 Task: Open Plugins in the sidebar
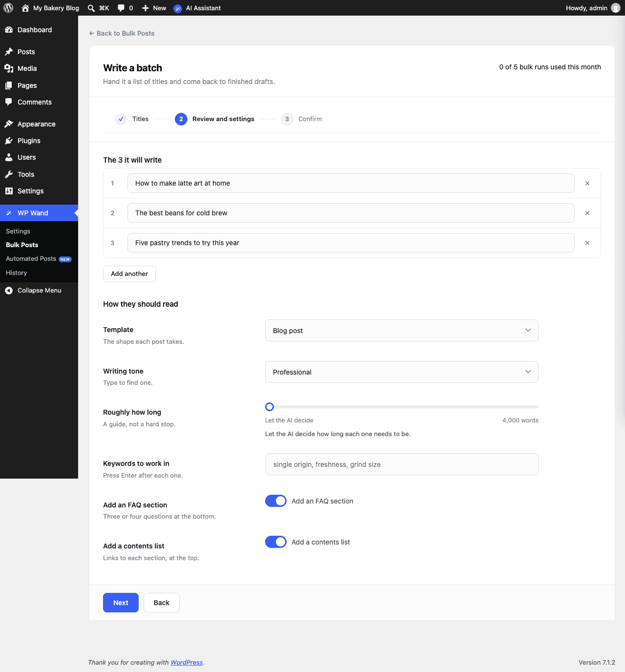coord(39,141)
